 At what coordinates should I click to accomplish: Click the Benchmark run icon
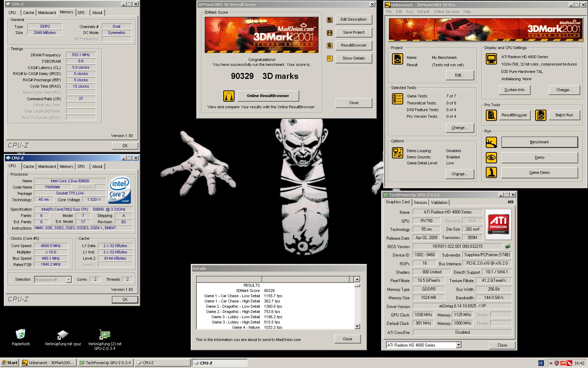click(x=491, y=142)
